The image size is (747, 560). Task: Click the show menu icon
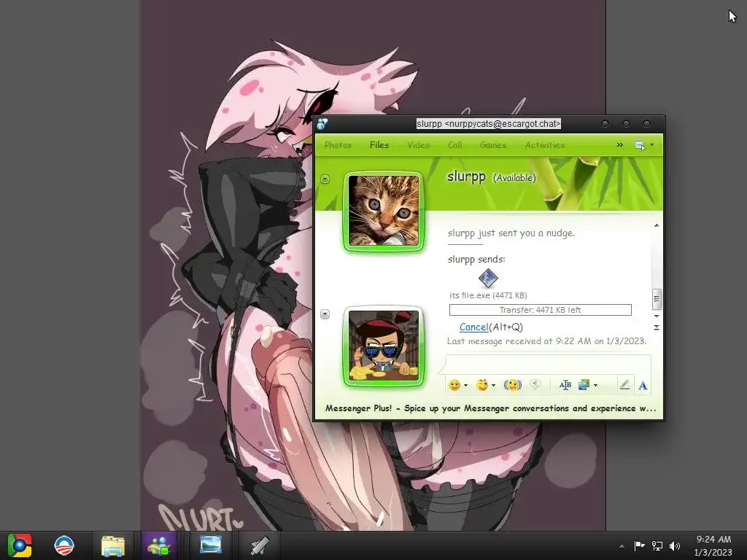pos(640,145)
